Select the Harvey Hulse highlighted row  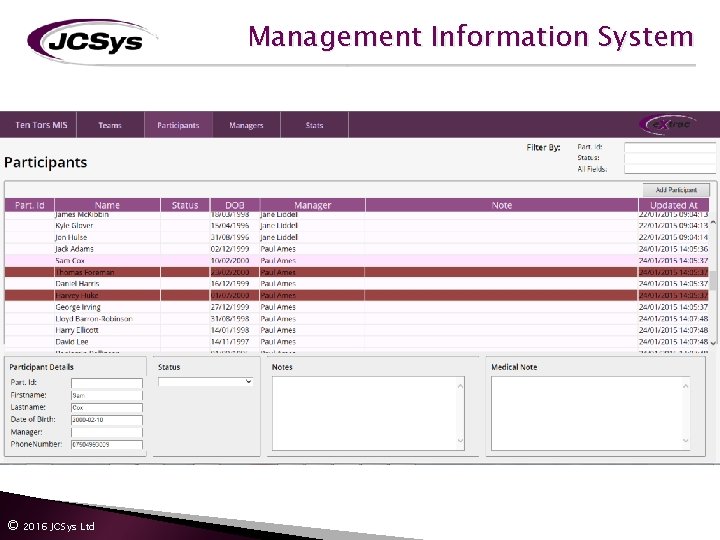pos(357,295)
